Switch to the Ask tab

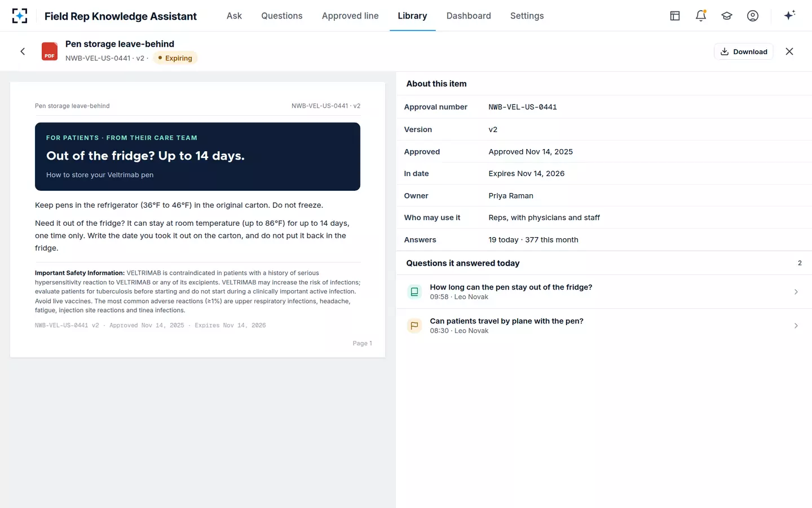tap(234, 16)
